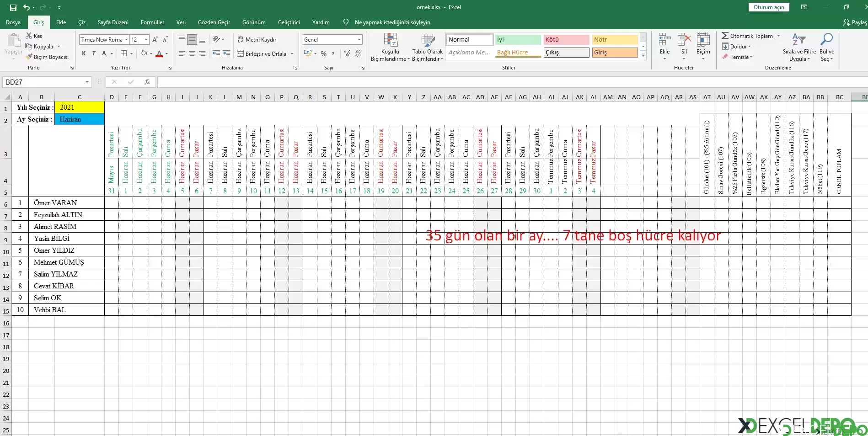Click Oturum açın sign-in button
Screen dimensions: 868x436
click(x=769, y=7)
